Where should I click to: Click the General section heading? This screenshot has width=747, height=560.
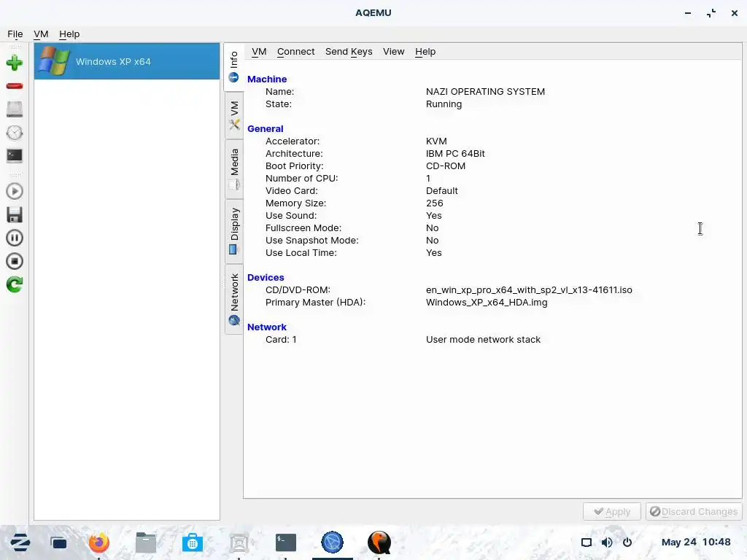pyautogui.click(x=266, y=128)
